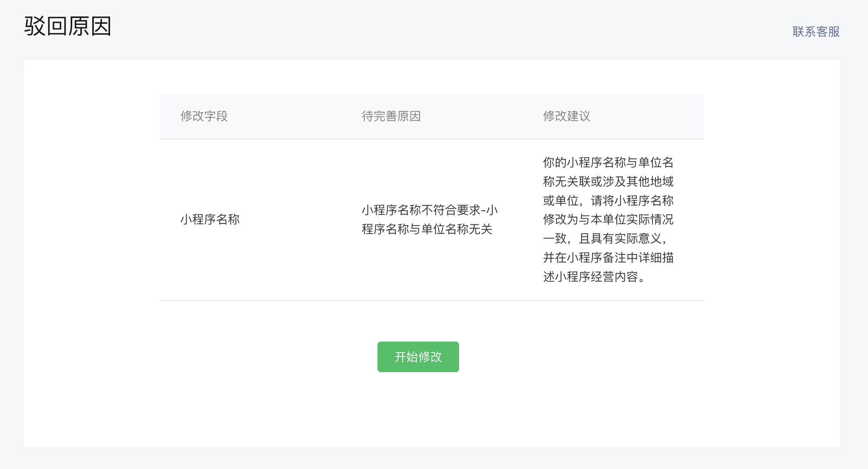Click the suggestion line 并在小程序备注中详细描
The height and width of the screenshot is (469, 868).
[608, 257]
